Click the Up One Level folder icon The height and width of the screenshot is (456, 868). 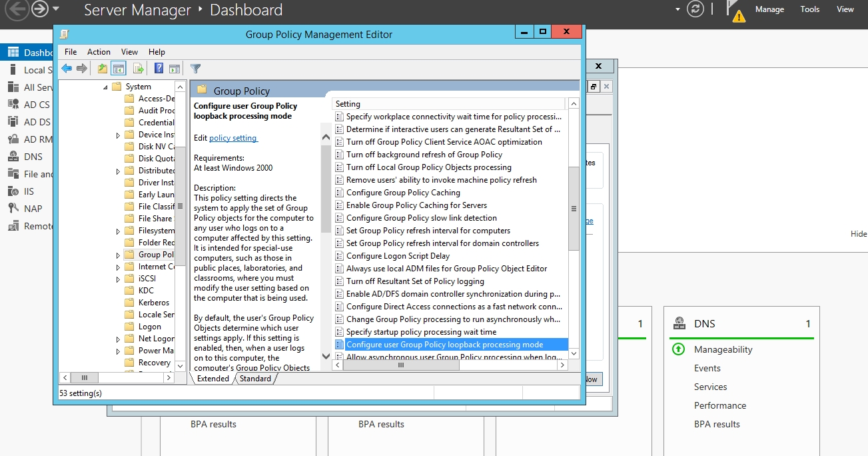pyautogui.click(x=102, y=69)
